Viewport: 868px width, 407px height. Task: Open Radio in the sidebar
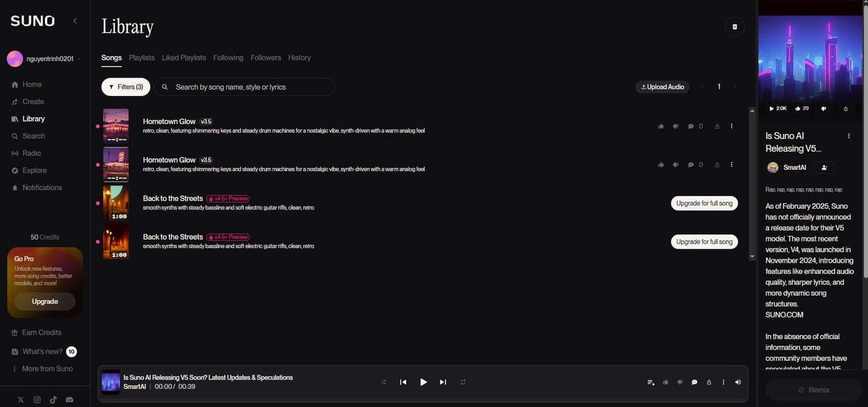(31, 153)
